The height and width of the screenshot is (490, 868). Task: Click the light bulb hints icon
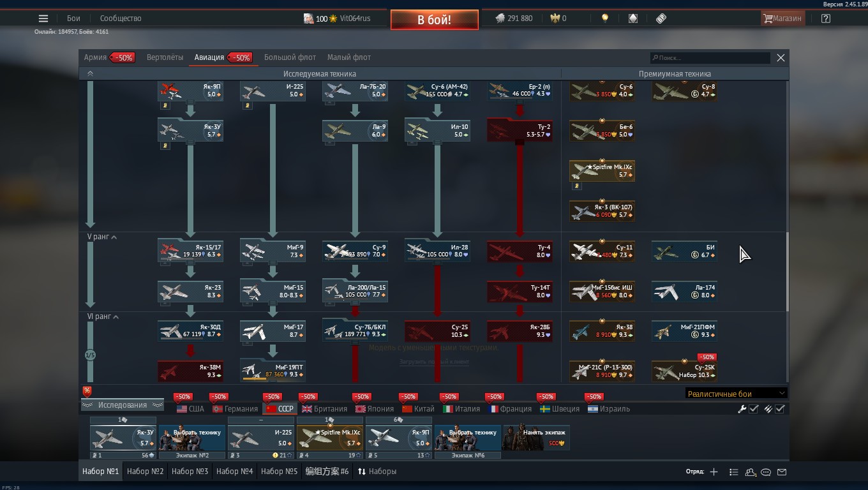[604, 19]
